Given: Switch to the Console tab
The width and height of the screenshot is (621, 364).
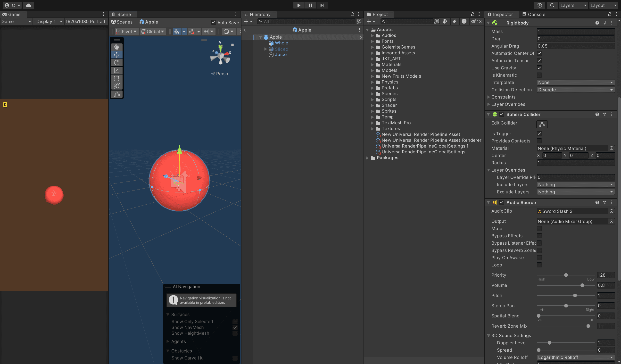Looking at the screenshot, I should [x=534, y=14].
